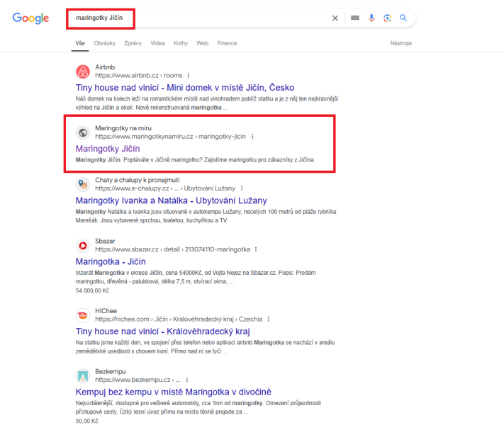This screenshot has height=425, width=504.
Task: Click the 54 000,00 Kč price
Action: pos(92,290)
